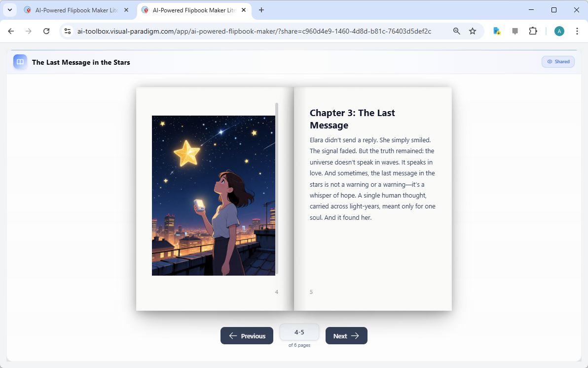Open Chrome's three-dot menu
This screenshot has height=368, width=588.
pos(577,31)
